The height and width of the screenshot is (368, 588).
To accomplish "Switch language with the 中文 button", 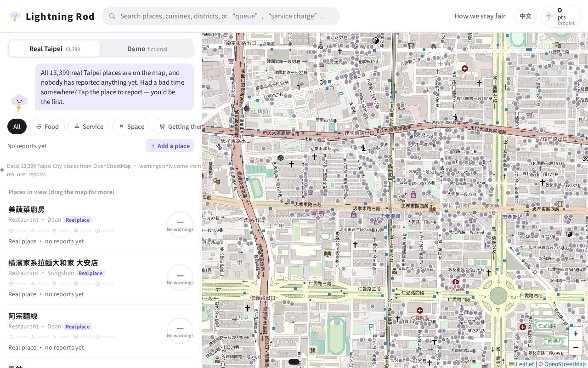I will (x=526, y=16).
